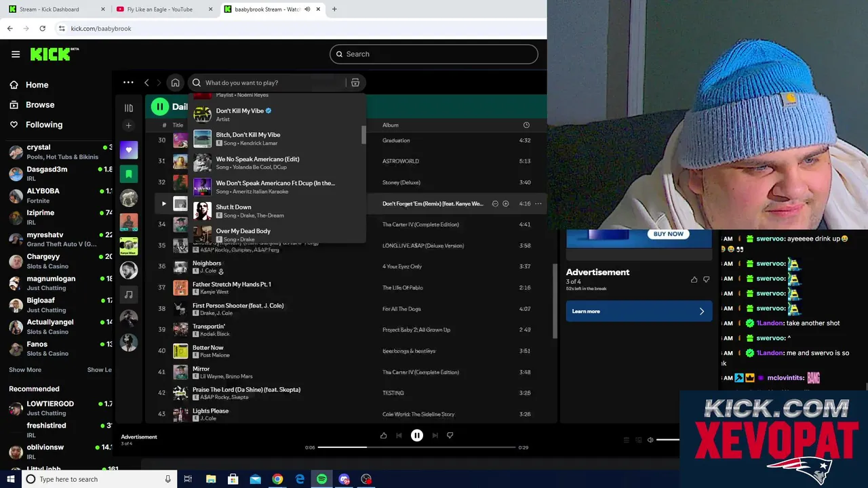Click the thumbs down icon in player bar
The image size is (868, 488).
[450, 435]
